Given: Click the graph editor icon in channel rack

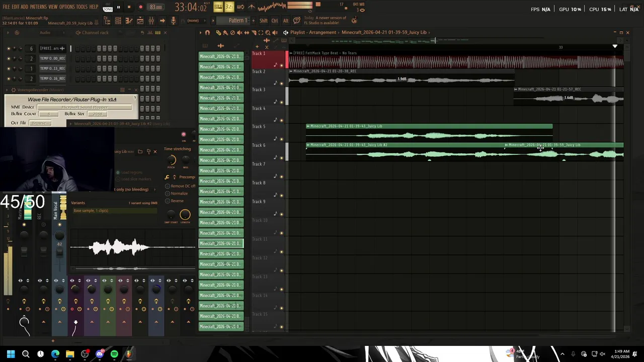Looking at the screenshot, I should point(150,33).
